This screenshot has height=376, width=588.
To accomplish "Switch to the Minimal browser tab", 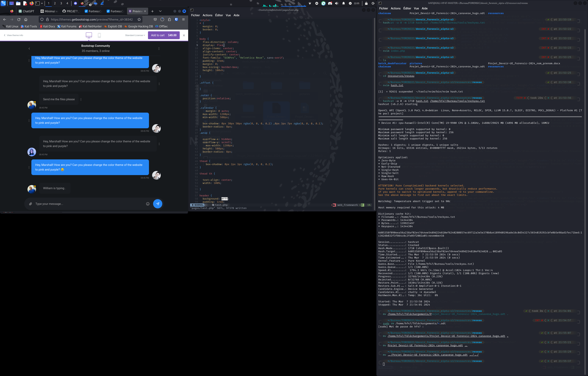I will [49, 11].
